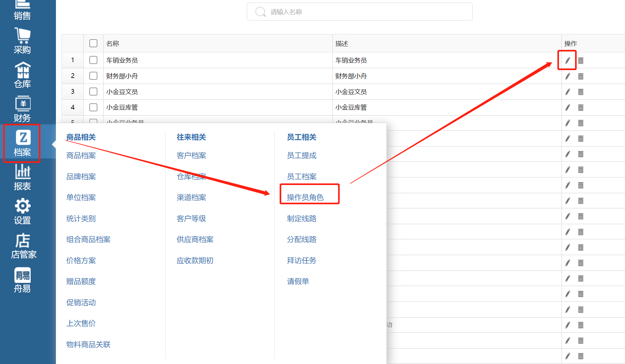The width and height of the screenshot is (625, 364).
Task: Edit the 财务部小舟 role with pencil icon
Action: coord(567,76)
